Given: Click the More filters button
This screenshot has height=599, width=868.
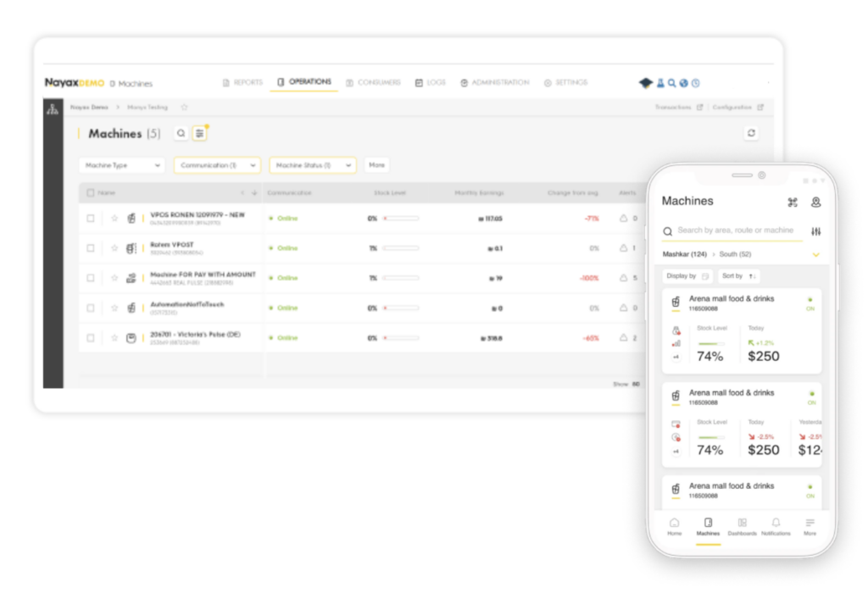Looking at the screenshot, I should pos(376,165).
